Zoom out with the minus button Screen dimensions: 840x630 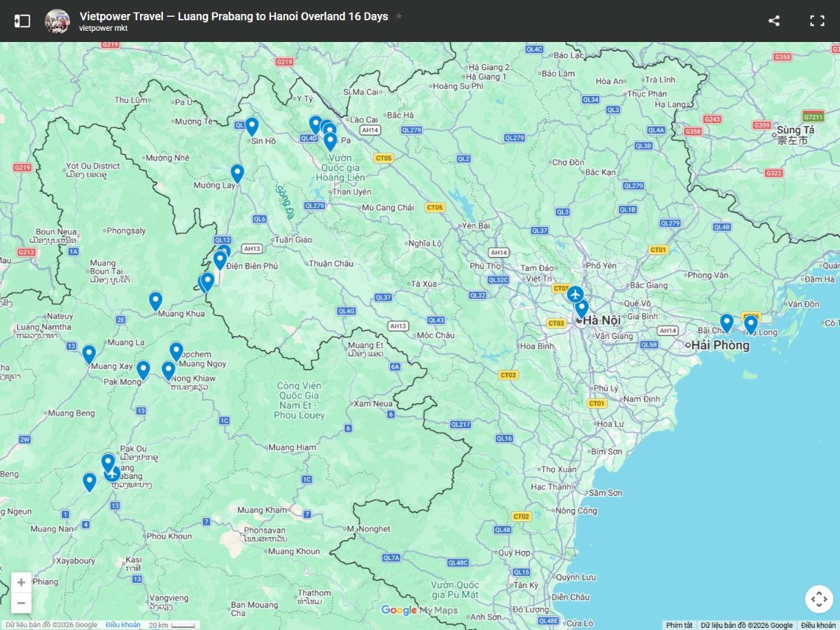21,603
